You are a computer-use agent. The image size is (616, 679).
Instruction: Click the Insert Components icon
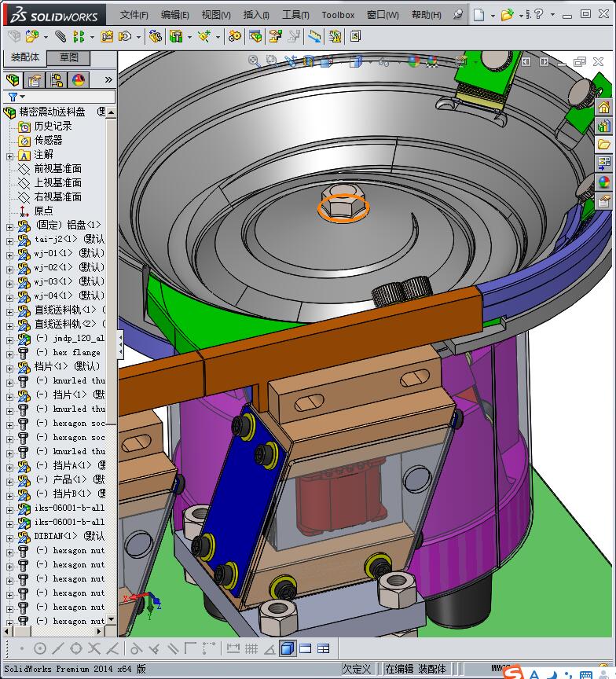pyautogui.click(x=31, y=36)
